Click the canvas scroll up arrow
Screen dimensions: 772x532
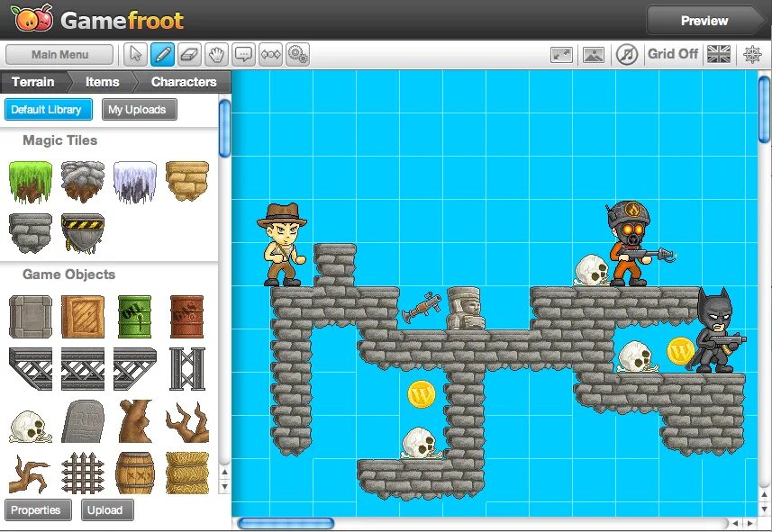tap(764, 494)
